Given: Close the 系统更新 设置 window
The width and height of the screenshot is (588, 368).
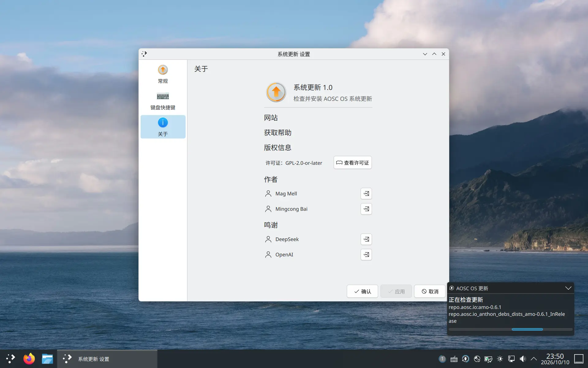Looking at the screenshot, I should 443,54.
